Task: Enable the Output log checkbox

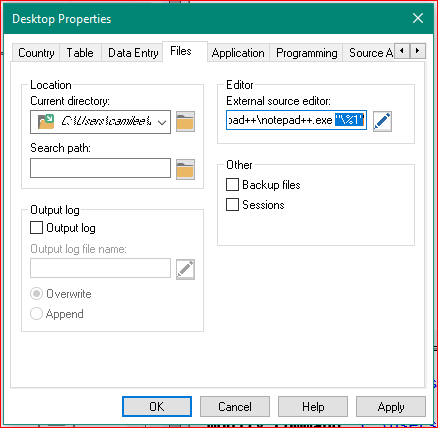Action: coord(36,228)
